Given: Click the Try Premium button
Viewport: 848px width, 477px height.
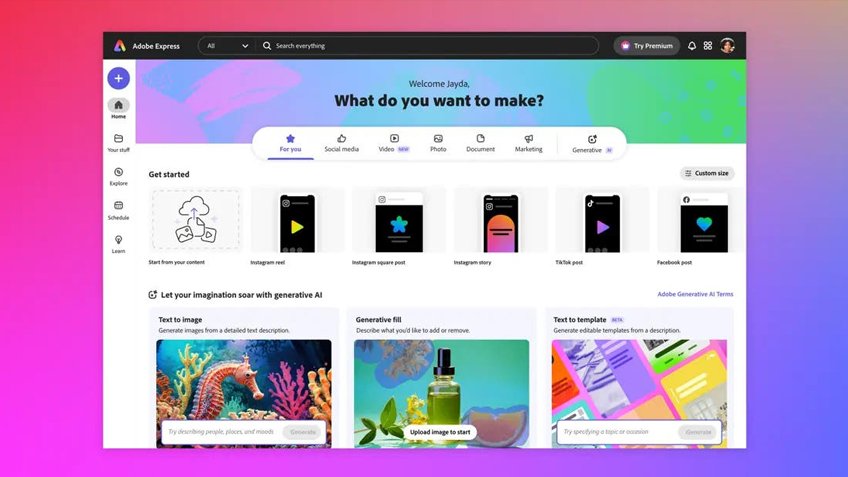Looking at the screenshot, I should coord(646,46).
